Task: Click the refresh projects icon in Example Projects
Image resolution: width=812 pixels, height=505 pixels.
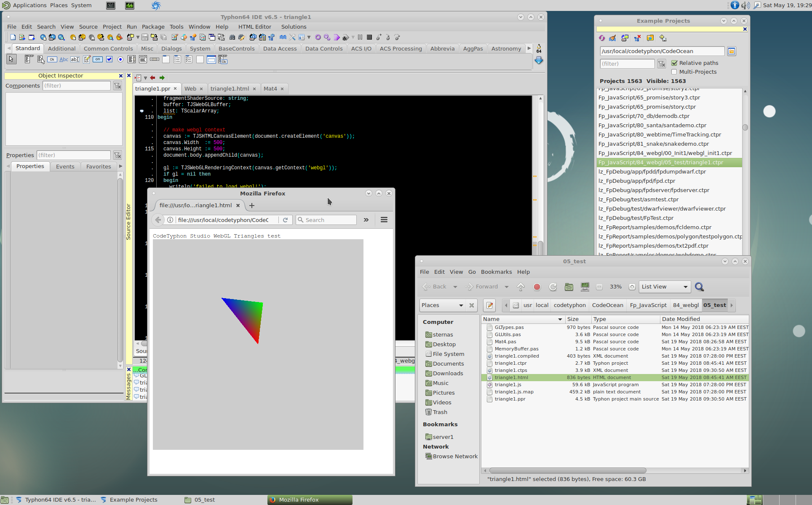Action: click(602, 38)
